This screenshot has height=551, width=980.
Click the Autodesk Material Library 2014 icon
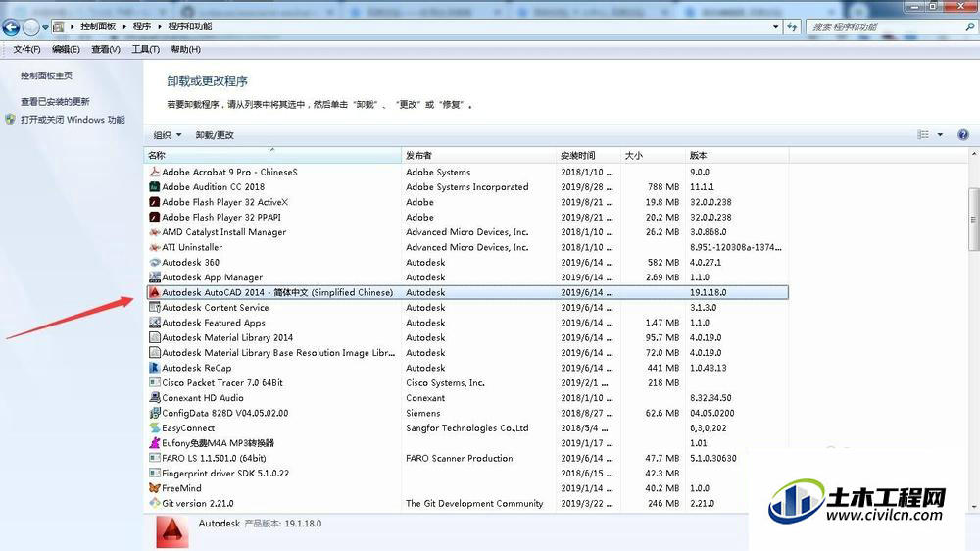tap(155, 337)
